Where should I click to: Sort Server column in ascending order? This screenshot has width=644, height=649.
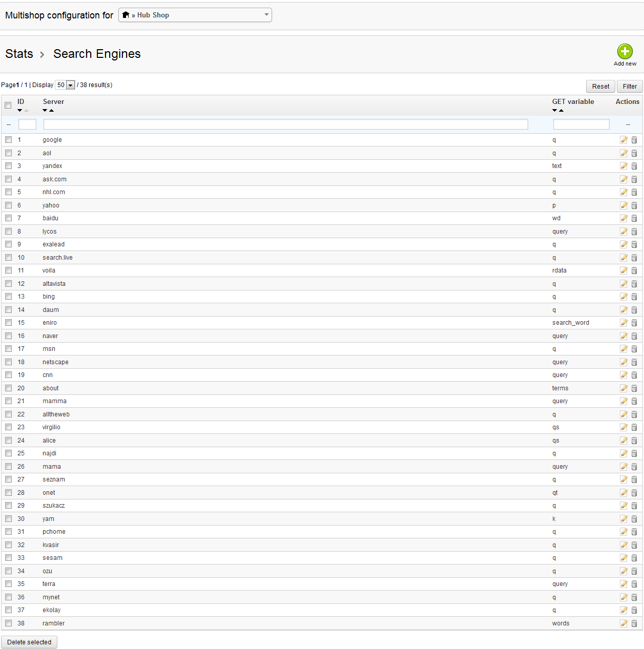[52, 111]
